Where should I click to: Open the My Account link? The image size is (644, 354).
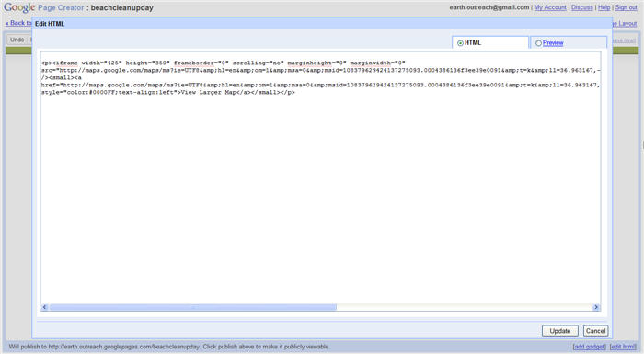point(550,7)
